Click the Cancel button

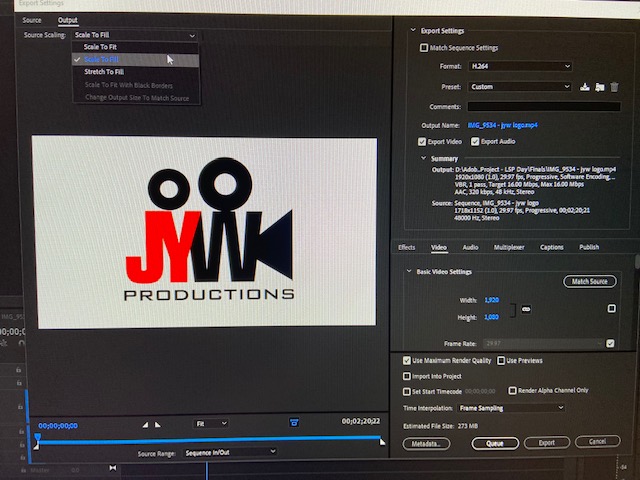click(598, 441)
